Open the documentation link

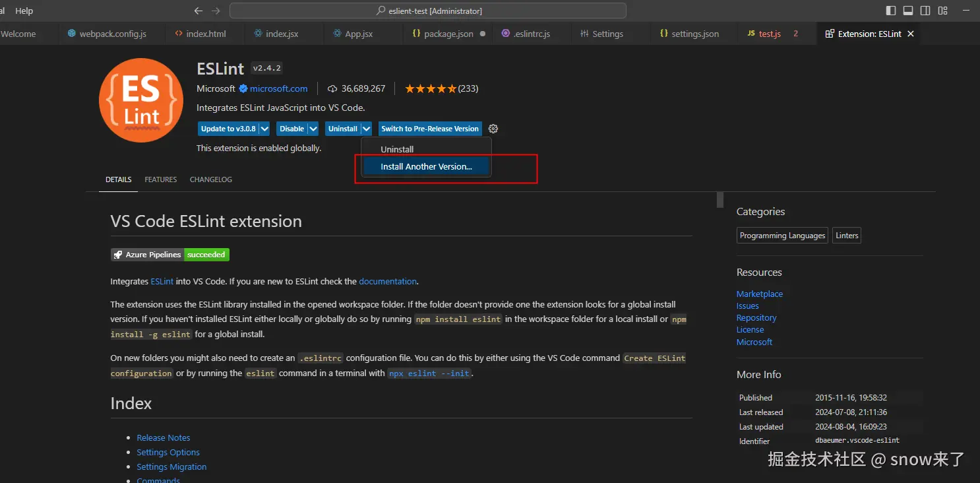388,281
